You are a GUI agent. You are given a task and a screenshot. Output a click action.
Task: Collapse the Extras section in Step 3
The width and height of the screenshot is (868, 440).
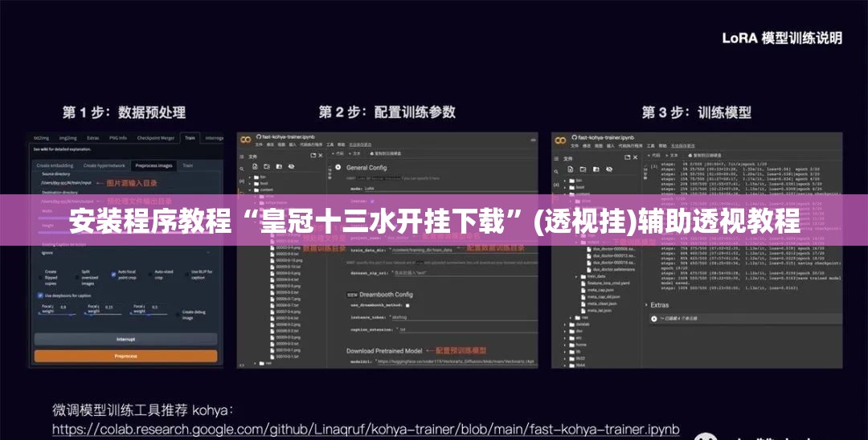[646, 305]
